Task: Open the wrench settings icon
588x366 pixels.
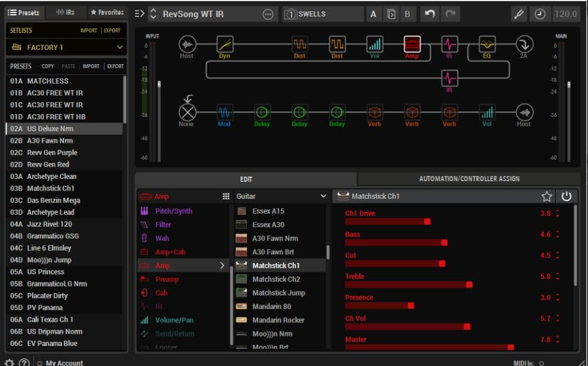Action: pos(519,14)
